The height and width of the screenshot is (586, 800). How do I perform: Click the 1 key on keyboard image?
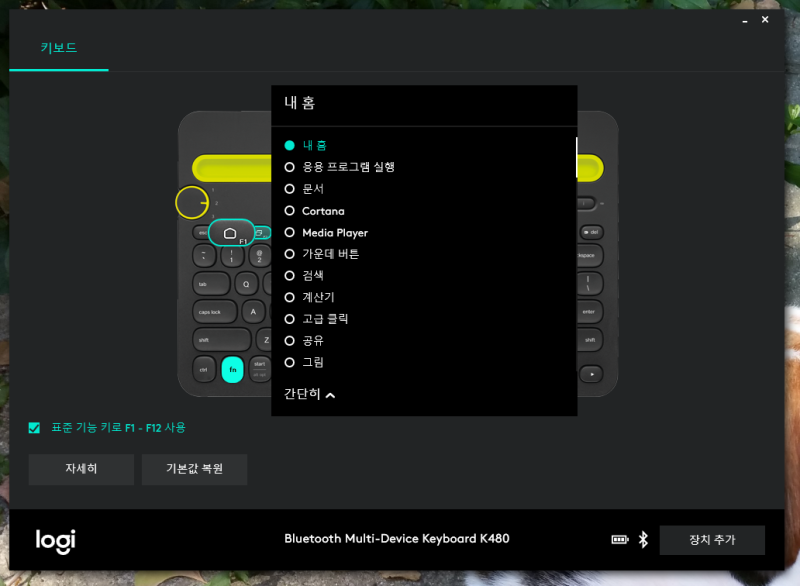click(232, 255)
